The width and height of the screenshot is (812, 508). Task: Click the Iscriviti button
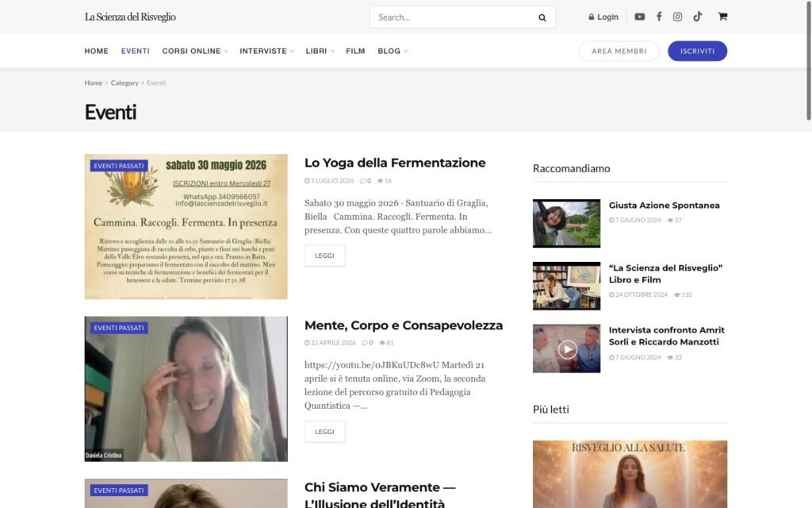tap(697, 51)
